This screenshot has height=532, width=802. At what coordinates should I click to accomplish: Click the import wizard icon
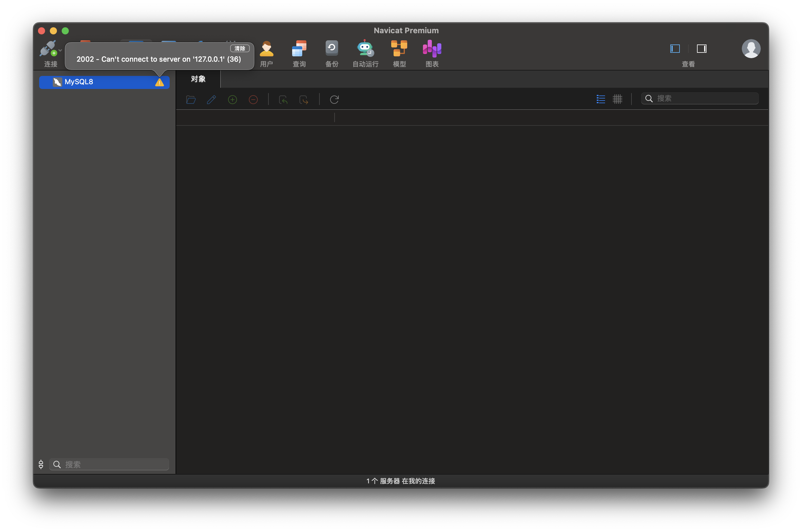[x=283, y=99]
